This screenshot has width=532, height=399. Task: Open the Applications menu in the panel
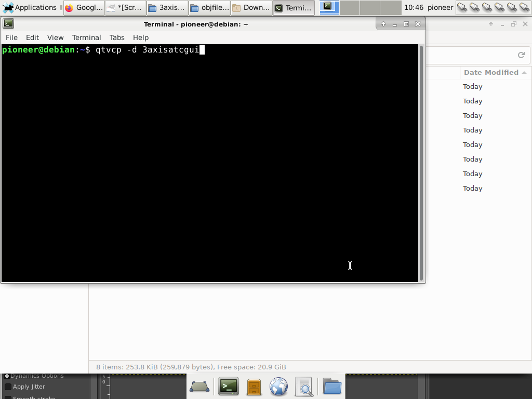point(30,8)
